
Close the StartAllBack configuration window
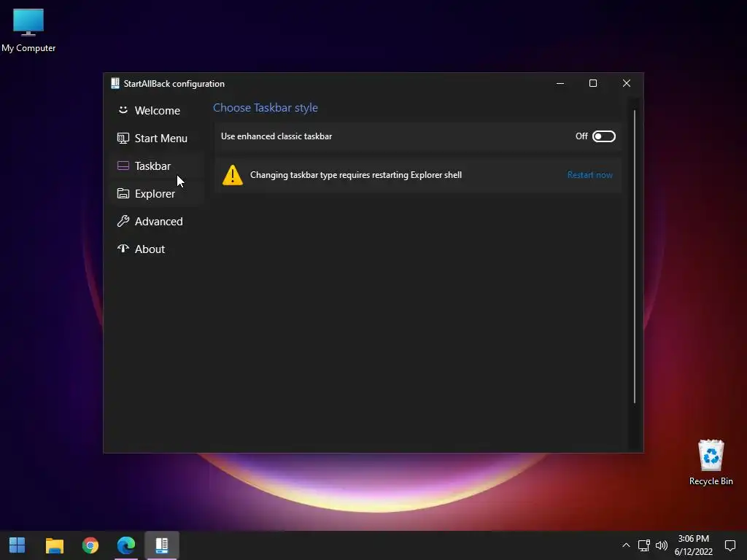[x=627, y=83]
